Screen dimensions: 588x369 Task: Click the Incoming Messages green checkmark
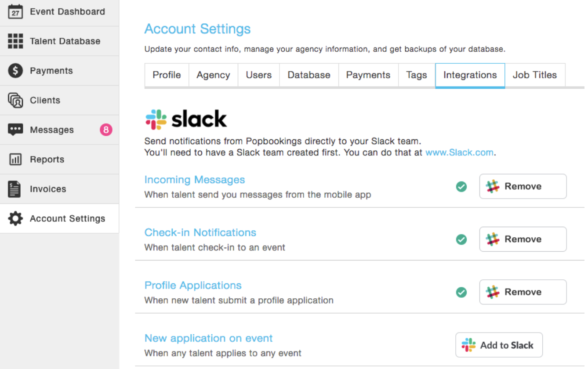click(x=461, y=187)
